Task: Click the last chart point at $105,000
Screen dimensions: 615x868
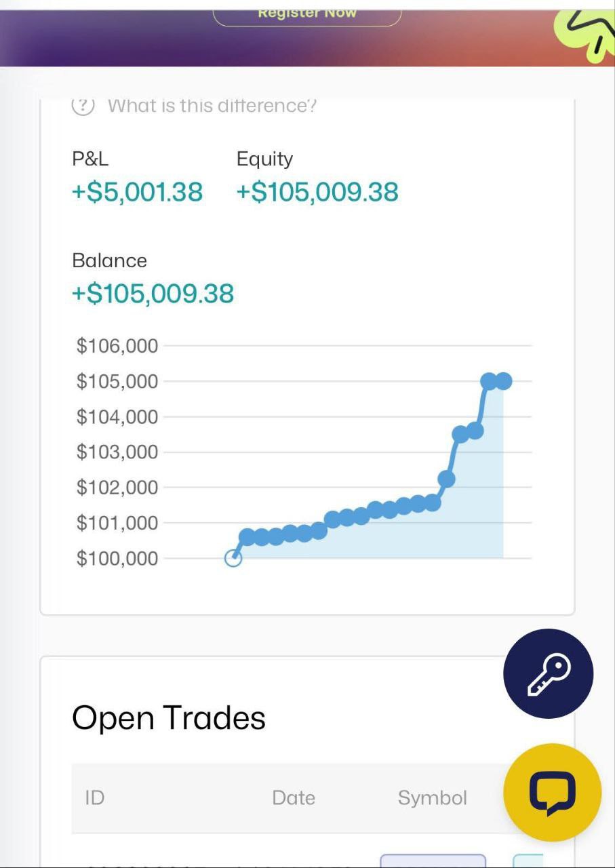Action: [503, 381]
